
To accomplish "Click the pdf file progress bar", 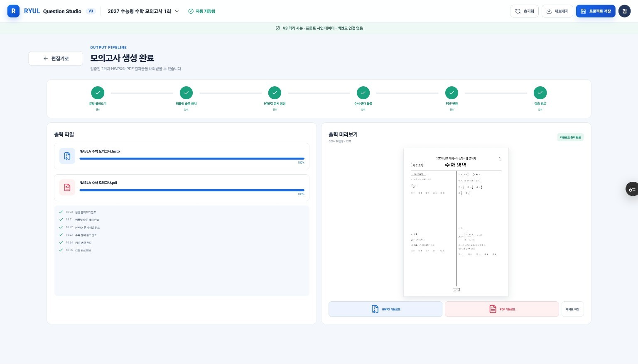I will pos(192,190).
